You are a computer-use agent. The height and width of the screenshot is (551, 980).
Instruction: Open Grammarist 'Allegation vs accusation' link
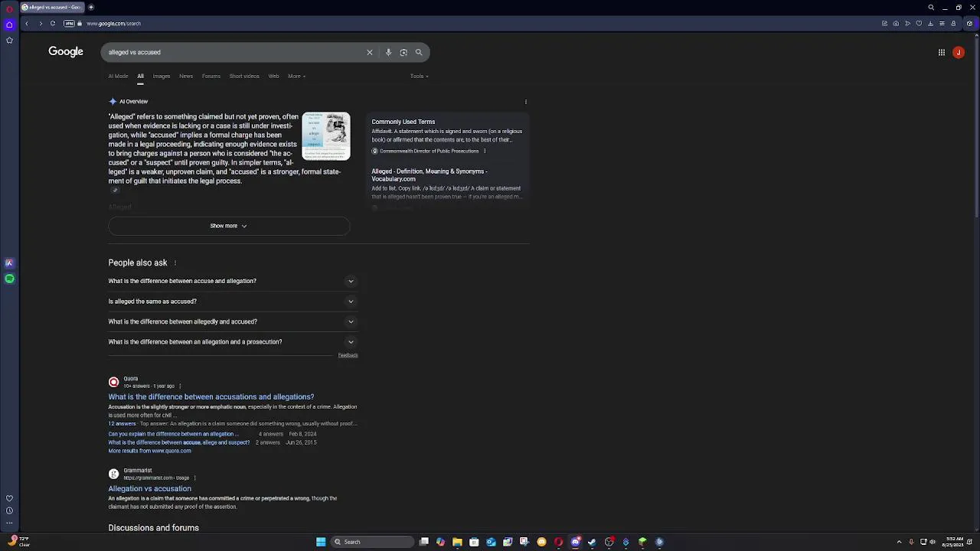tap(150, 489)
